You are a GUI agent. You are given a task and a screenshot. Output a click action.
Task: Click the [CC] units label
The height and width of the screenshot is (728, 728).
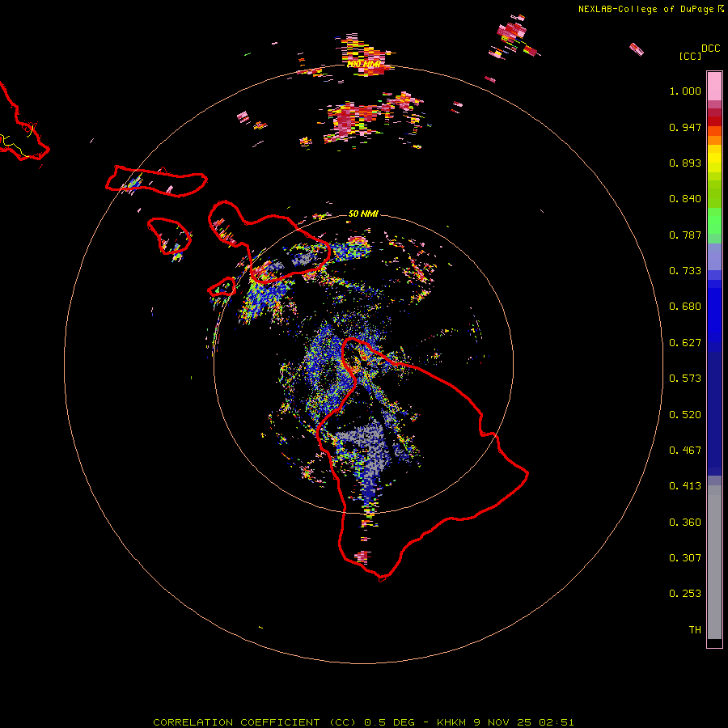[x=690, y=56]
